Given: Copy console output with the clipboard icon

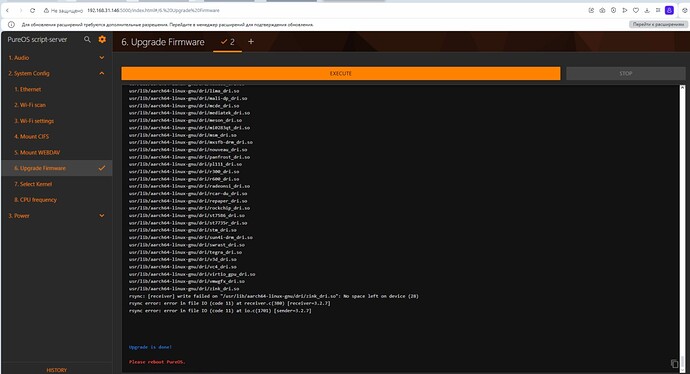Looking at the screenshot, I should [674, 363].
